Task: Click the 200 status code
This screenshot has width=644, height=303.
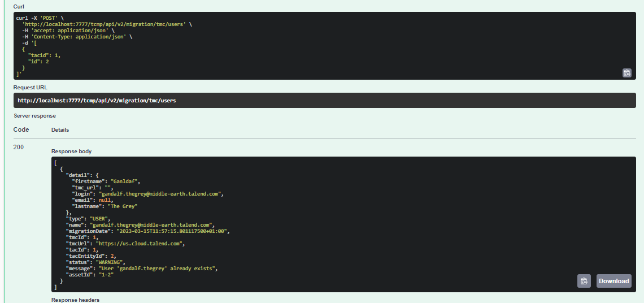Action: pyautogui.click(x=19, y=147)
